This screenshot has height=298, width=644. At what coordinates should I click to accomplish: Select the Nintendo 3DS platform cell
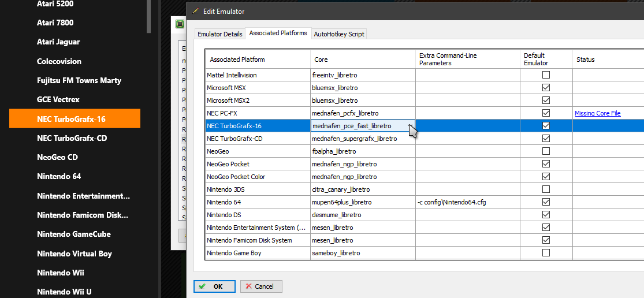click(258, 189)
